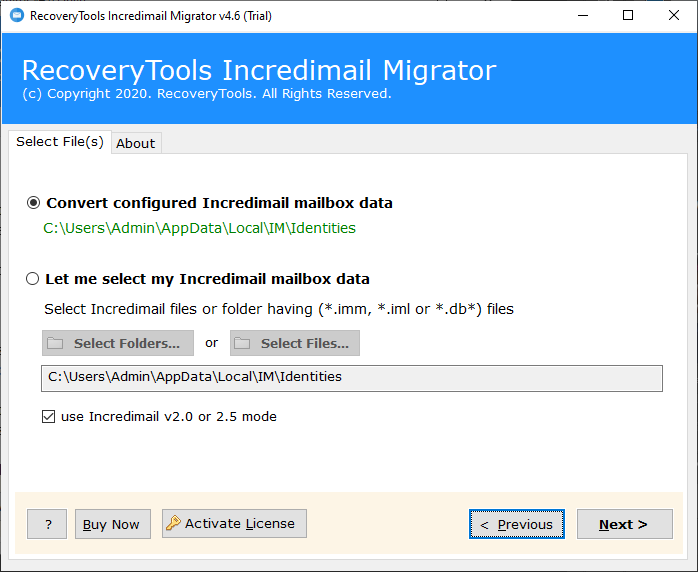Open the Select File(s) tab
Image resolution: width=698 pixels, height=572 pixels.
tap(60, 142)
